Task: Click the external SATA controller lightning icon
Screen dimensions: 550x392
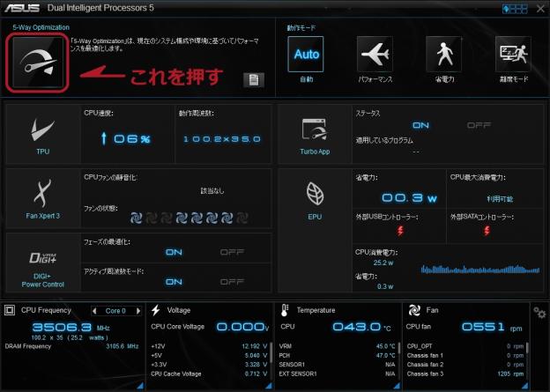Action: point(487,231)
